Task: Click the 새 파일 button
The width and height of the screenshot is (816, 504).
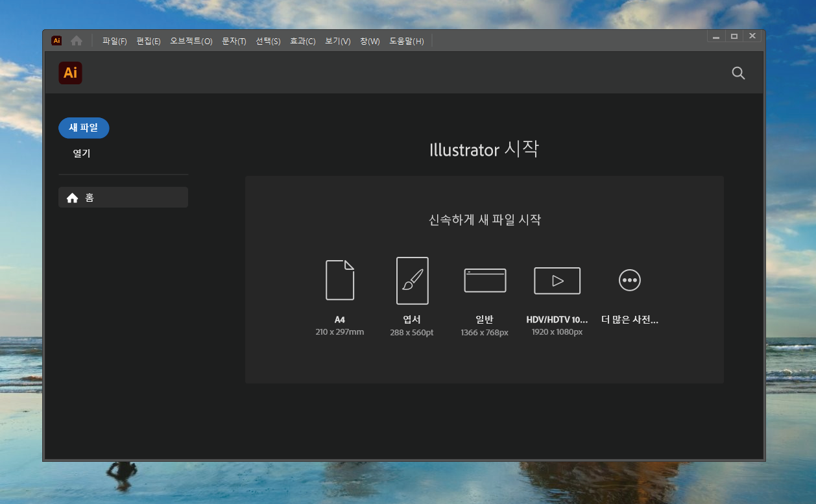Action: click(84, 128)
